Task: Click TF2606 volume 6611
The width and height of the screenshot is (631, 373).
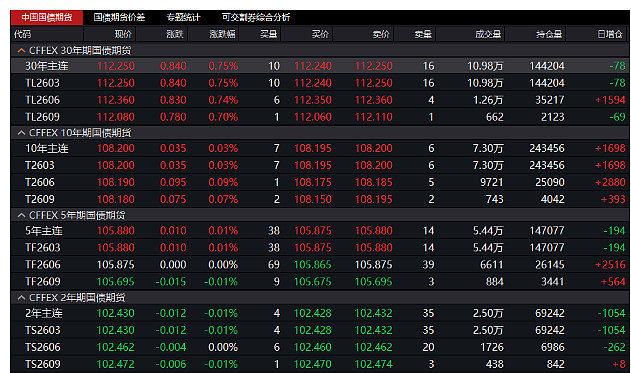Action: point(492,264)
